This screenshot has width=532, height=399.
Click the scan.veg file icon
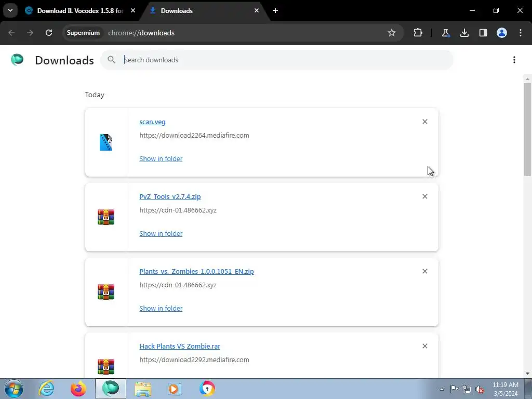pyautogui.click(x=106, y=142)
